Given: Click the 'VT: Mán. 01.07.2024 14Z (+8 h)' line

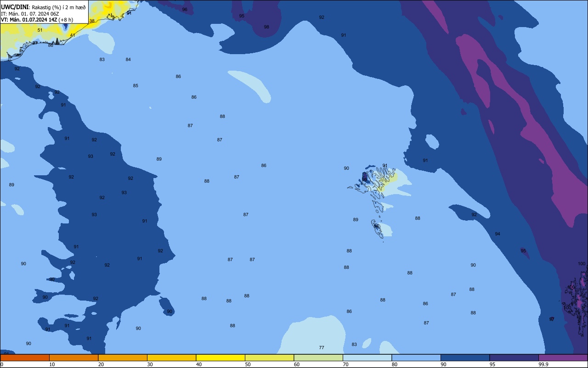Looking at the screenshot, I should click(x=37, y=19).
